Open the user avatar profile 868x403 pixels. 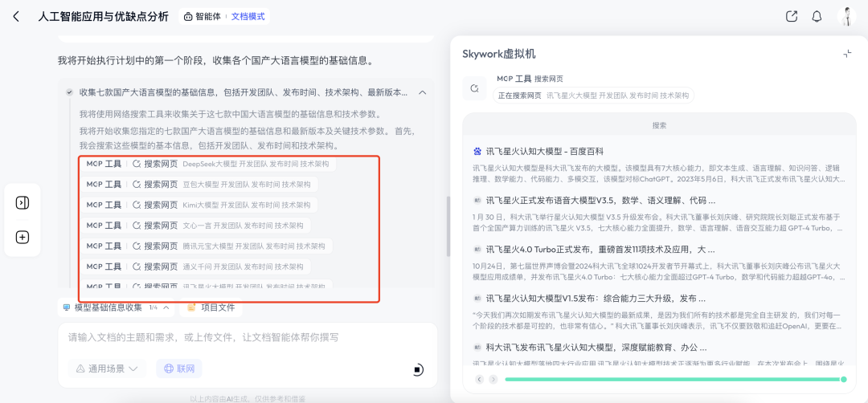pyautogui.click(x=846, y=17)
